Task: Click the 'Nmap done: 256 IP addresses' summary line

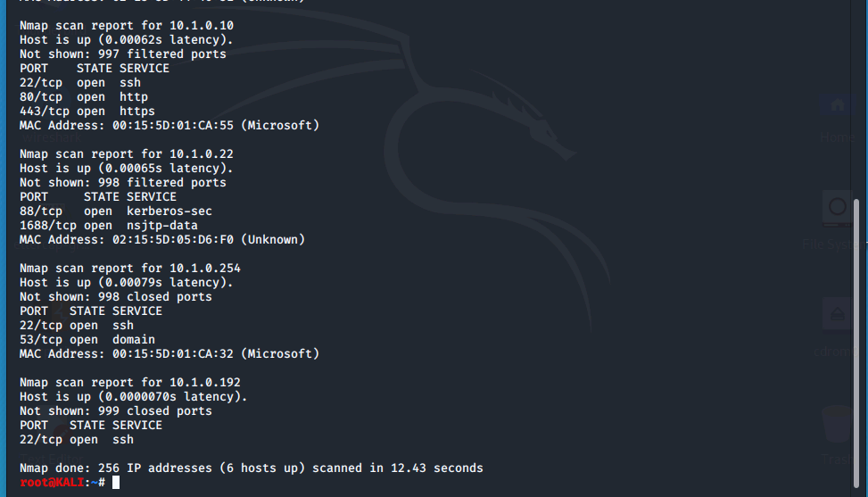Action: coord(252,468)
